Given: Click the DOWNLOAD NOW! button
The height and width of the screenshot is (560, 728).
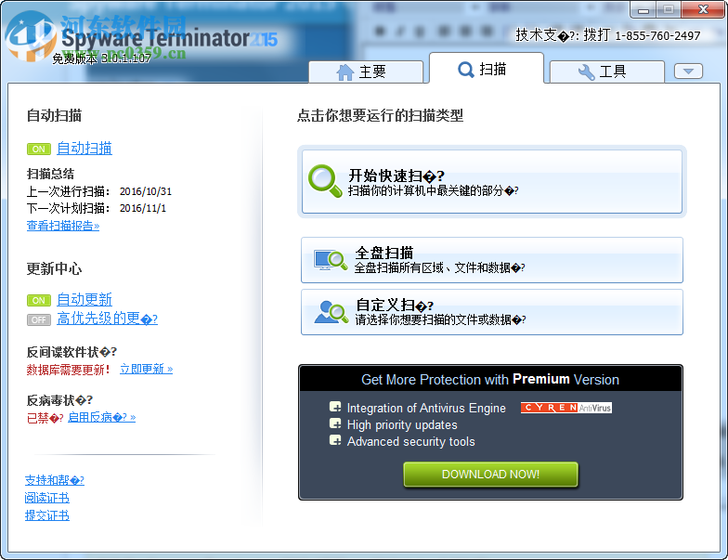Looking at the screenshot, I should tap(490, 475).
